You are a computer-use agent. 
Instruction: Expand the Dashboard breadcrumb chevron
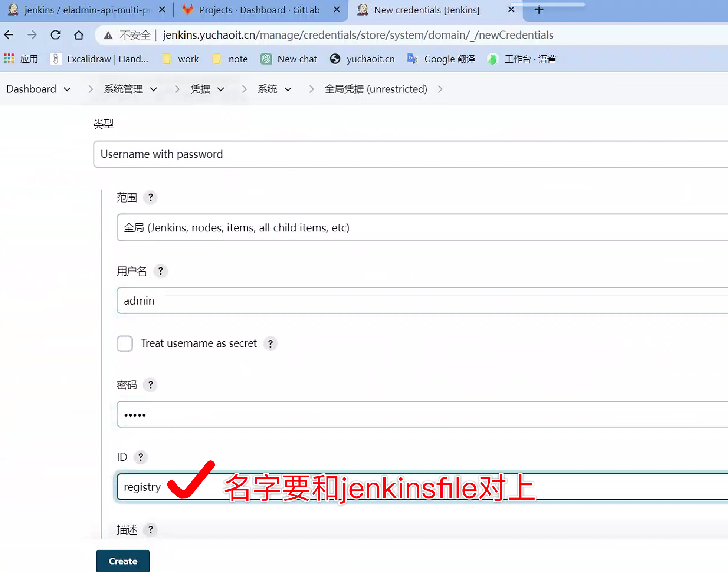67,89
